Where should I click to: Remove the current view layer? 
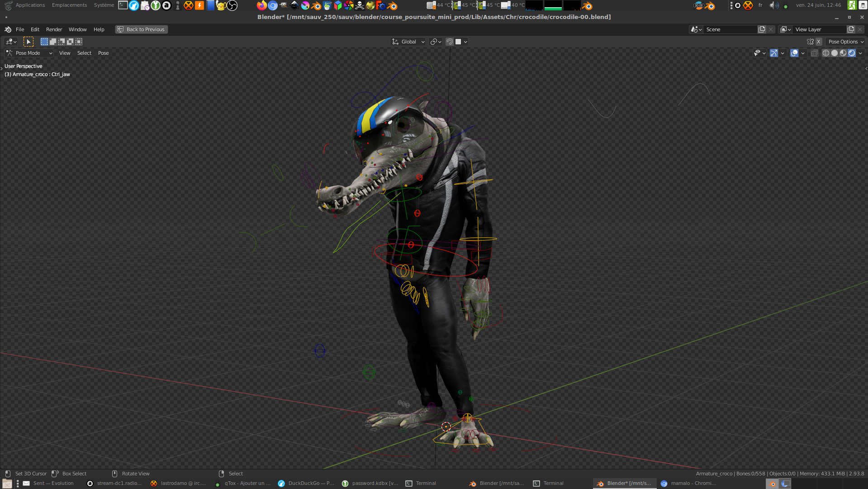click(860, 29)
